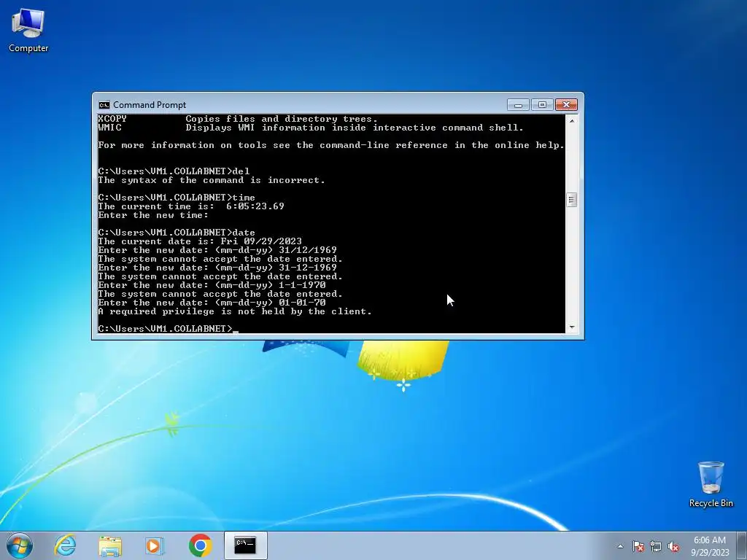Select the Command Prompt taskbar button
The width and height of the screenshot is (747, 560).
click(245, 545)
